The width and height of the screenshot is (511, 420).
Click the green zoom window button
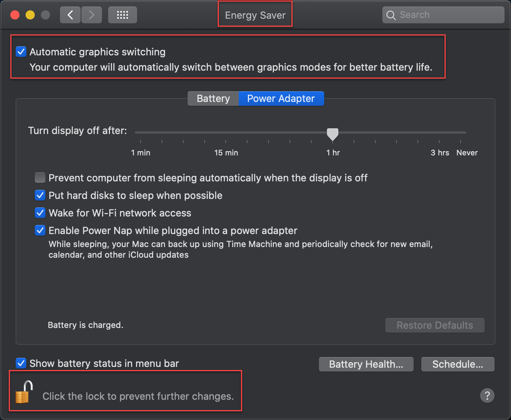point(45,15)
